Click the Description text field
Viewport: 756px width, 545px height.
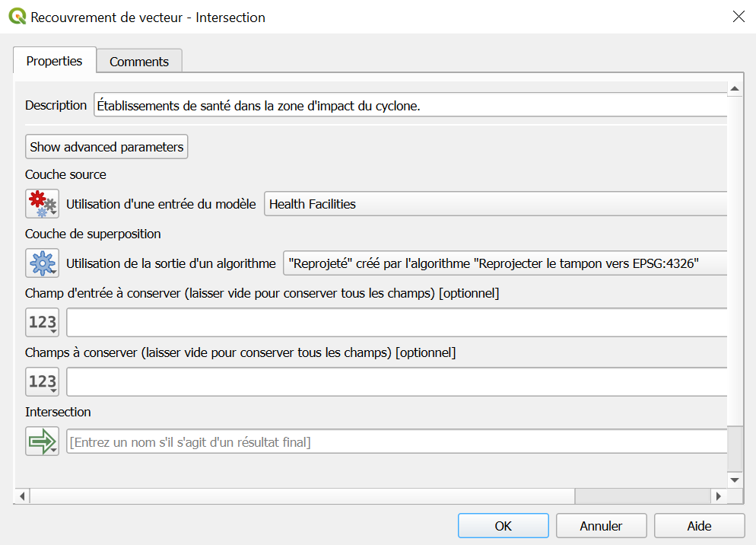click(411, 106)
